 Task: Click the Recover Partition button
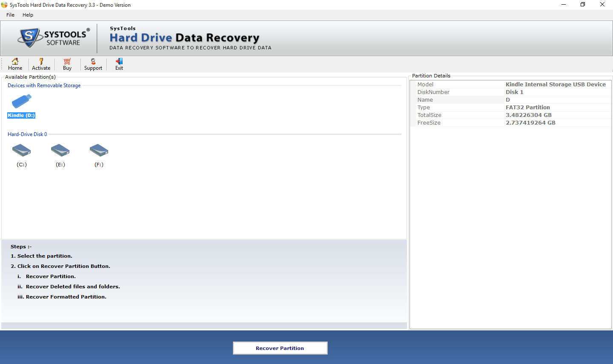tap(280, 348)
